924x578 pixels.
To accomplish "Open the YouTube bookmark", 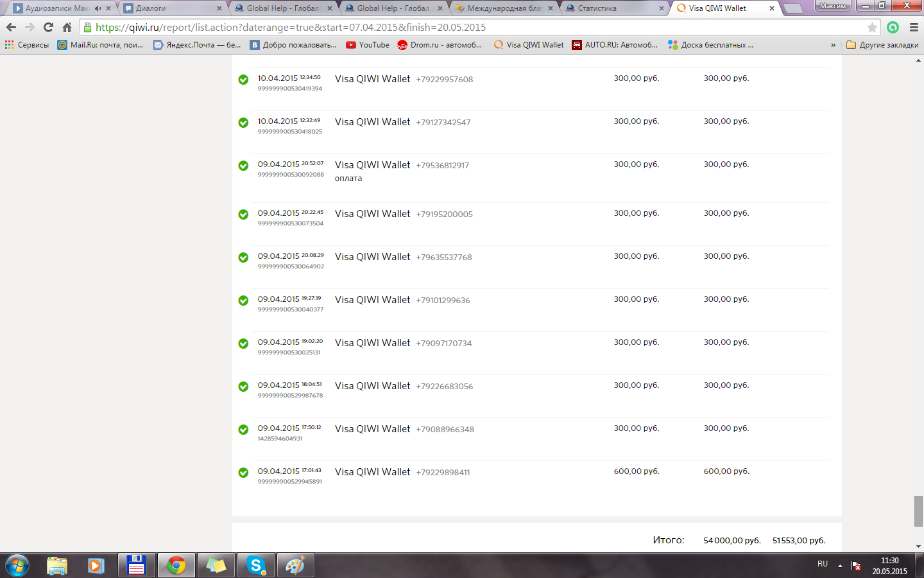I will (368, 45).
